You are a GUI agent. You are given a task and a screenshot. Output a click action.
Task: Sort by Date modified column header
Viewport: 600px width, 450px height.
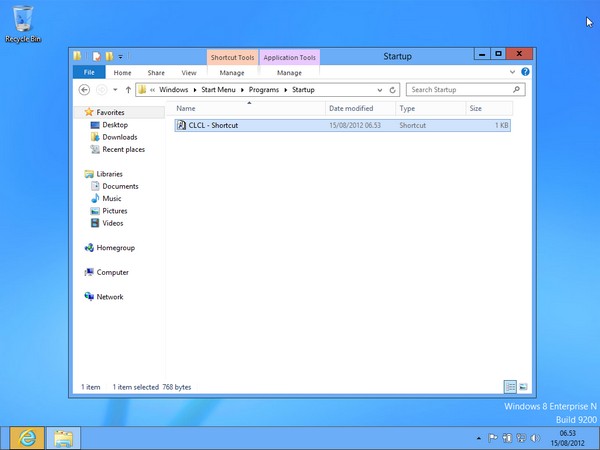pyautogui.click(x=360, y=108)
